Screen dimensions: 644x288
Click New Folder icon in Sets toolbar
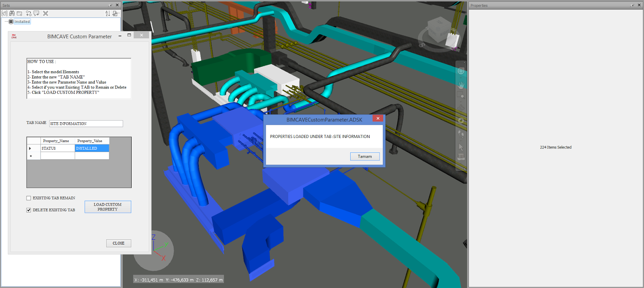(19, 13)
